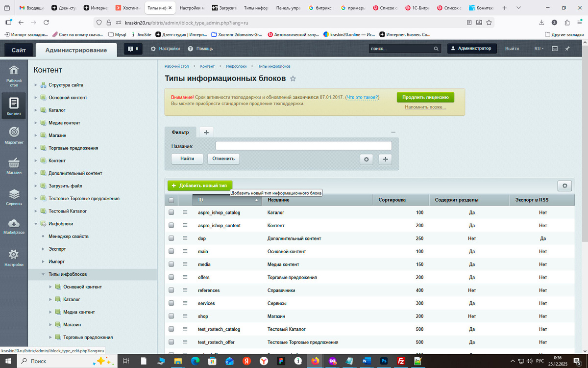Check the media row checkbox
The height and width of the screenshot is (368, 588).
pyautogui.click(x=171, y=264)
